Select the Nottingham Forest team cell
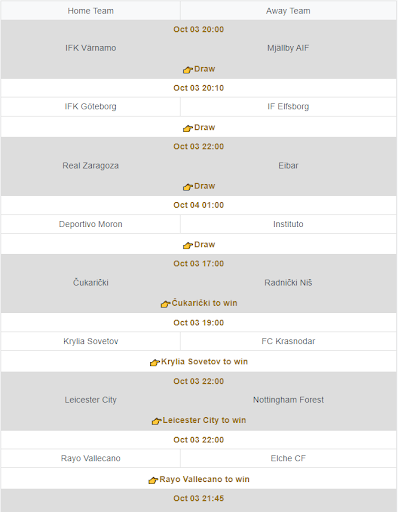The image size is (398, 512). point(288,400)
